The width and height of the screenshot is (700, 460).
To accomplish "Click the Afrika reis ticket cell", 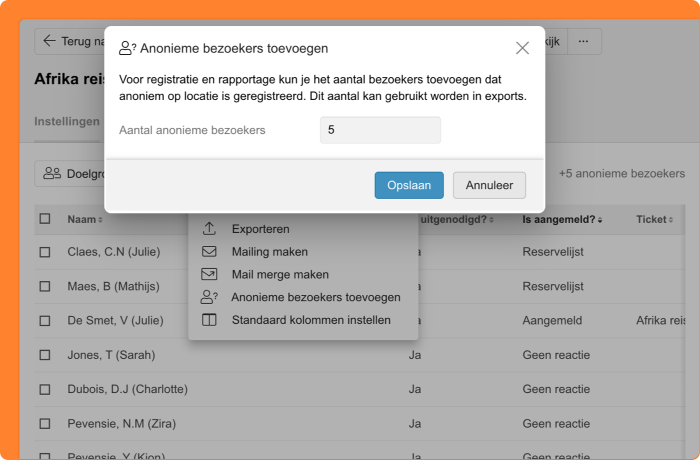I will 660,321.
